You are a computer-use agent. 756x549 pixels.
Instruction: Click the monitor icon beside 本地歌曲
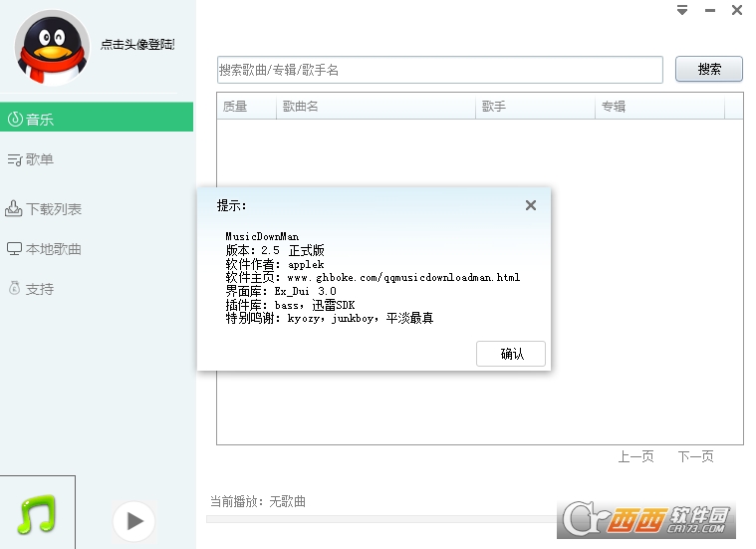14,249
